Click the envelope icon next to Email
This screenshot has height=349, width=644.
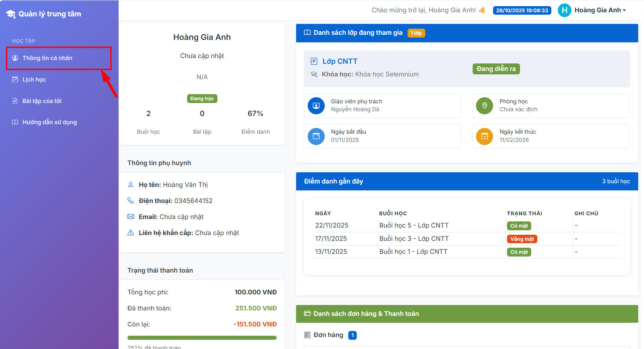click(x=131, y=217)
